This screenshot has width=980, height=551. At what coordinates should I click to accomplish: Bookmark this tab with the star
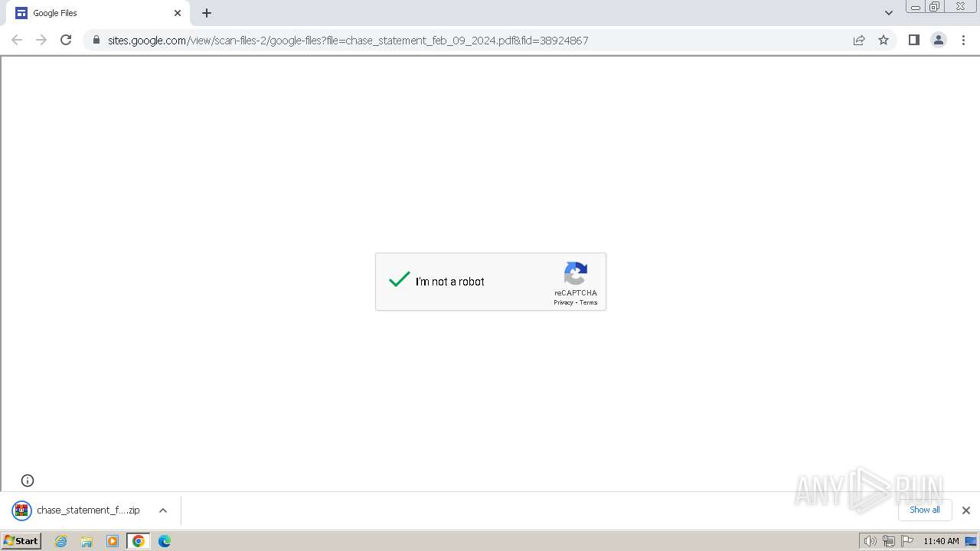884,40
